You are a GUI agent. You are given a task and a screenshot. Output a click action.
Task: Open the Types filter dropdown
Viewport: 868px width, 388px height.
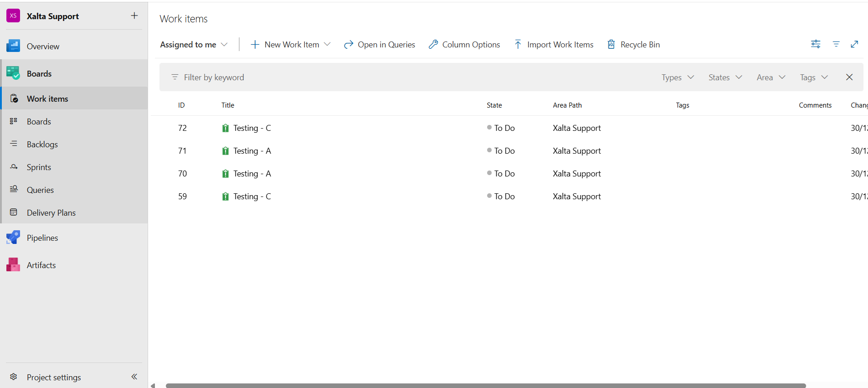click(678, 78)
